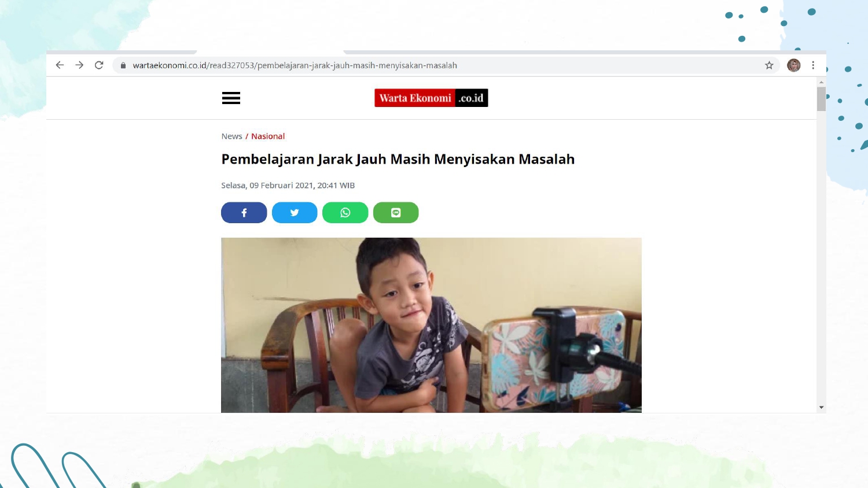Click the Warta Ekonomi logo

click(431, 98)
